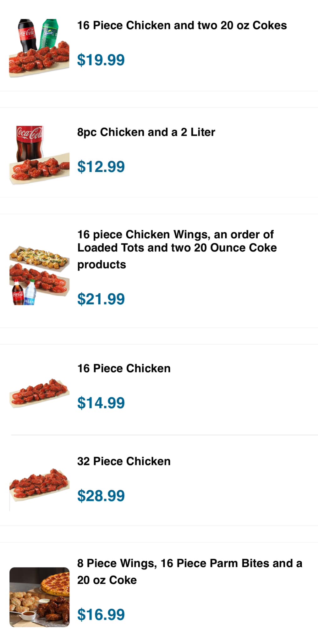Tap the $12.99 price

101,167
